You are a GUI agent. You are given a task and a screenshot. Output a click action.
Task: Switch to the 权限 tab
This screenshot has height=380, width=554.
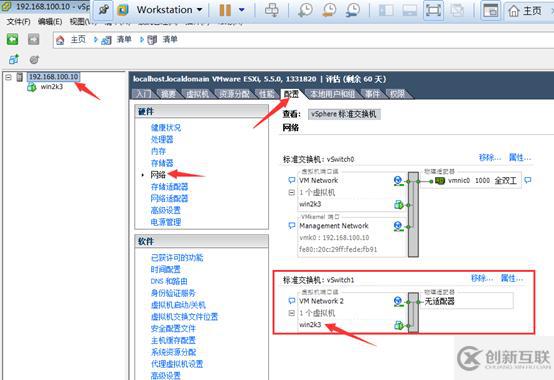[397, 94]
